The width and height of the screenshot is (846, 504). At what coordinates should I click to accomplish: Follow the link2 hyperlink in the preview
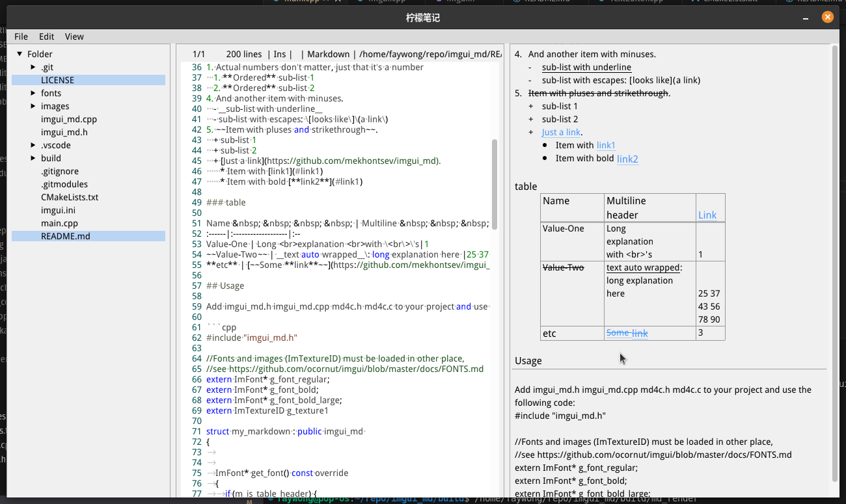(x=627, y=159)
